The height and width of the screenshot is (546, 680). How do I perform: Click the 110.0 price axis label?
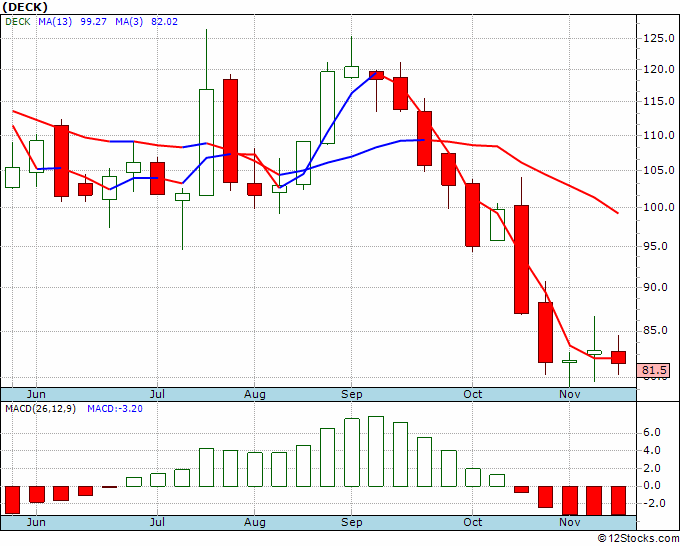[659, 135]
